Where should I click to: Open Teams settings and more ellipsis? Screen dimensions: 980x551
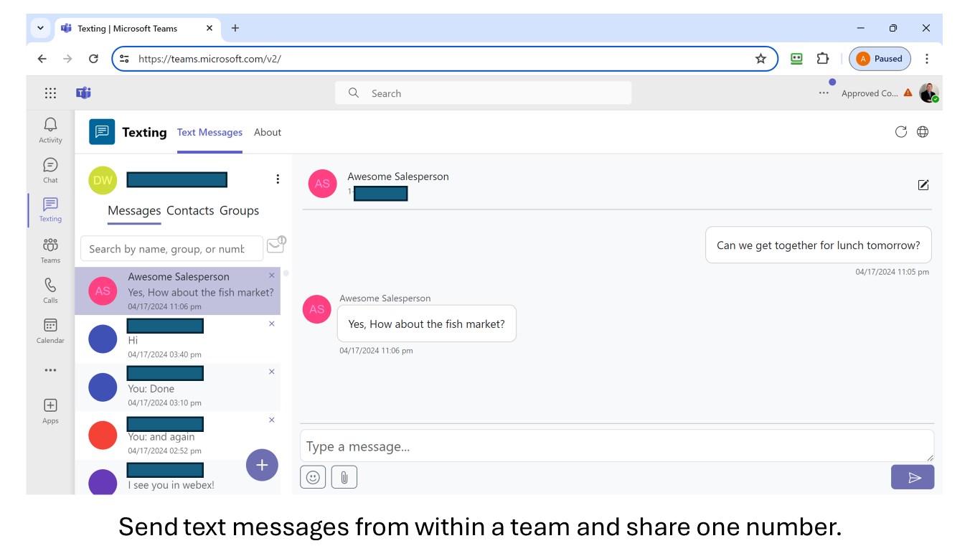coord(824,93)
